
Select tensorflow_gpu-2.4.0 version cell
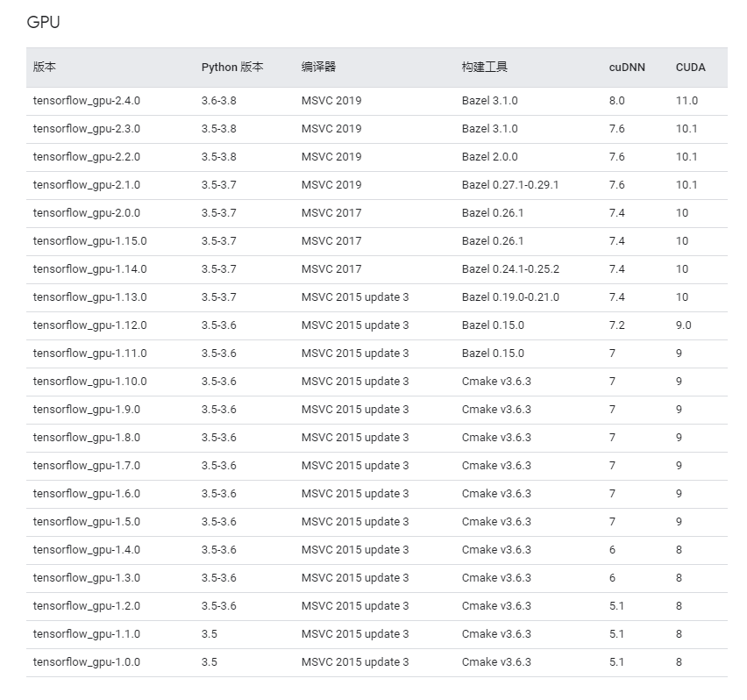click(86, 101)
